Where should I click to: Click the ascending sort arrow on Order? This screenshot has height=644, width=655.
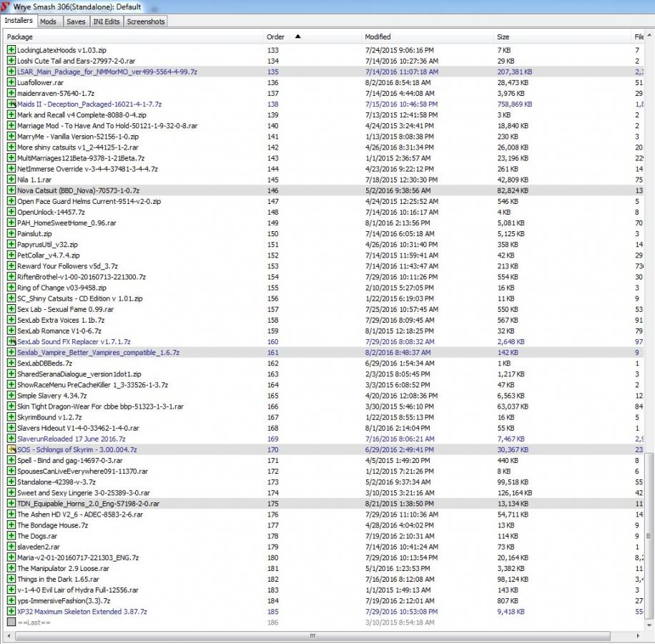298,36
